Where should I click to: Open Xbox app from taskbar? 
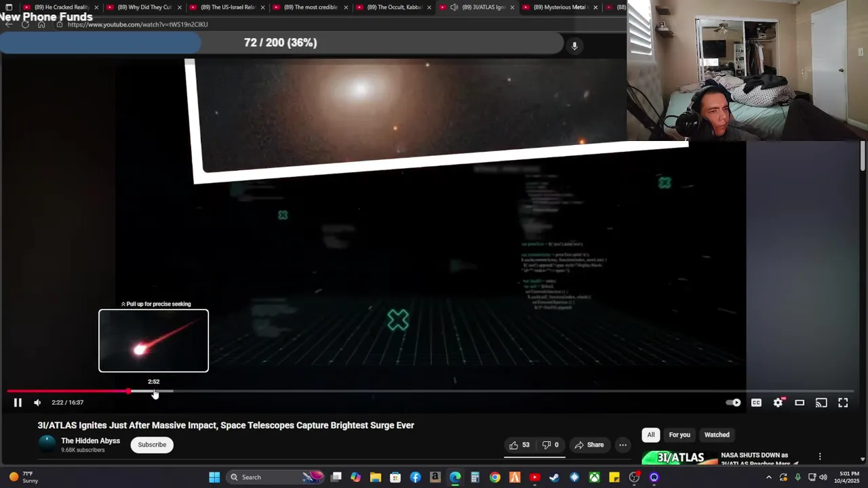pos(594,477)
